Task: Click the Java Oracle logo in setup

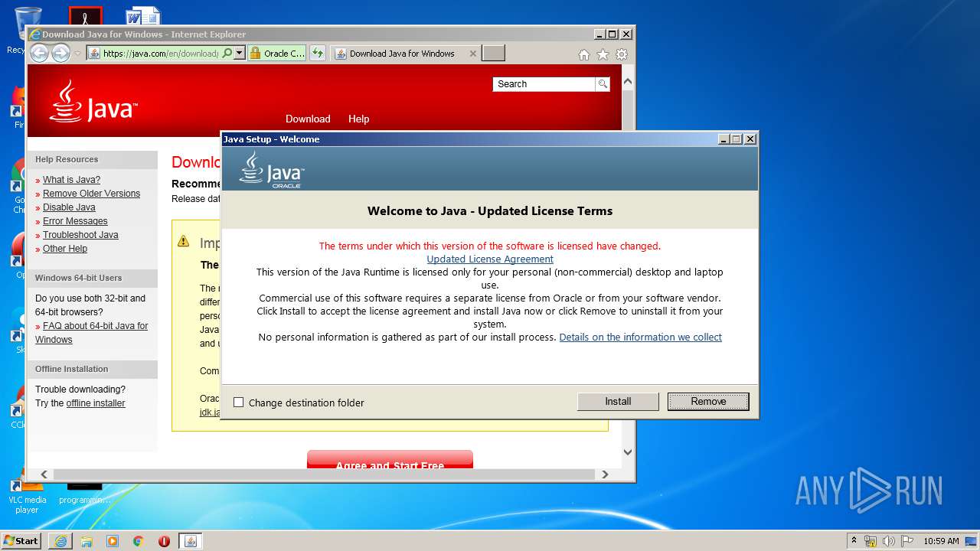Action: tap(272, 169)
